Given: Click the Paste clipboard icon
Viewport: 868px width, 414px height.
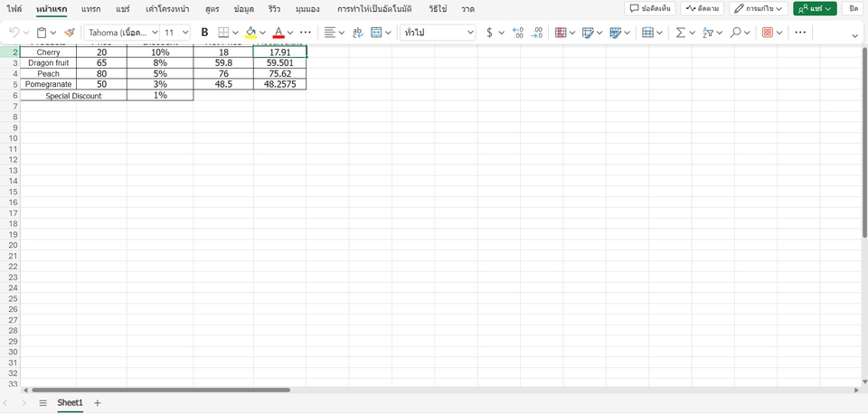Looking at the screenshot, I should [42, 33].
